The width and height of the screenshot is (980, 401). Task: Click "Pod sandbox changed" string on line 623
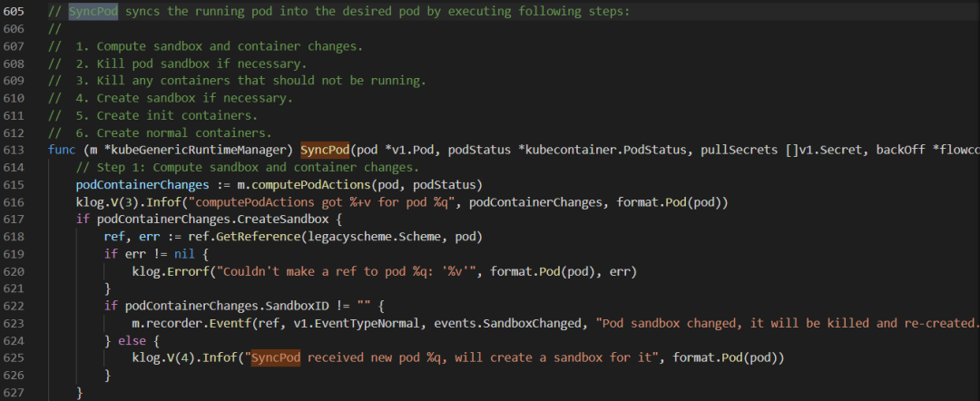coord(786,323)
